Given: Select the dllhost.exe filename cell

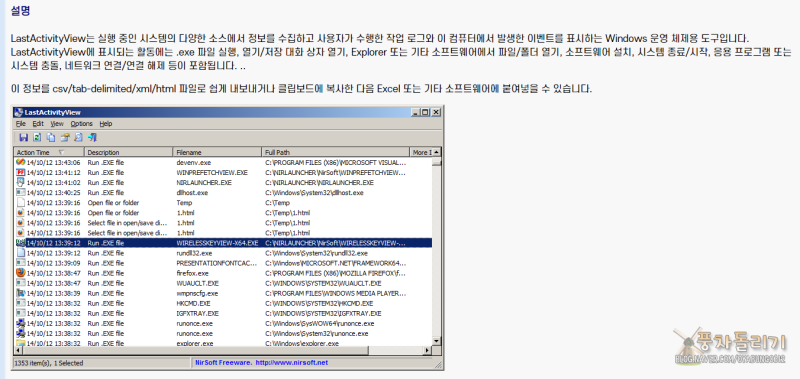Looking at the screenshot, I should click(192, 193).
